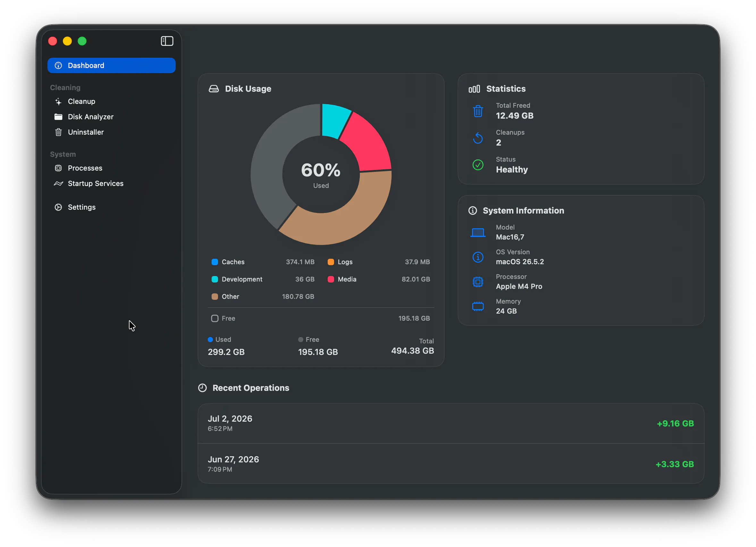The width and height of the screenshot is (756, 547).
Task: Click the +9.16 GB freed value
Action: pos(675,423)
